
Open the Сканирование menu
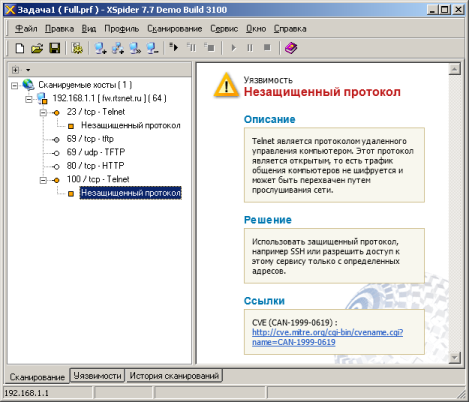(175, 29)
